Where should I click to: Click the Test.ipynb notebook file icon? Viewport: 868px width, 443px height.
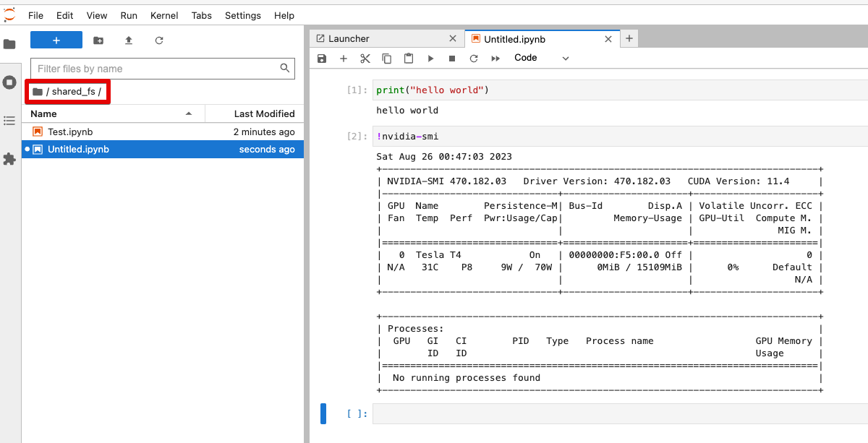coord(38,132)
